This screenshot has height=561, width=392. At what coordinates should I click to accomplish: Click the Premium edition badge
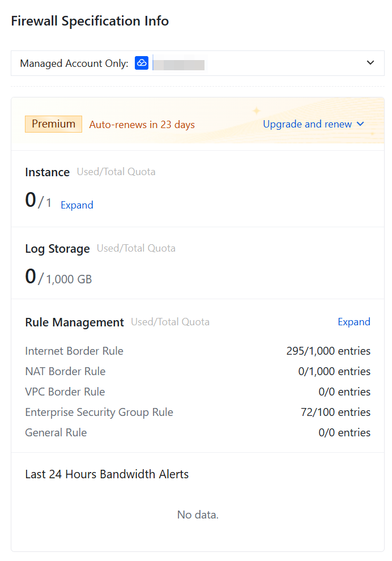point(53,124)
